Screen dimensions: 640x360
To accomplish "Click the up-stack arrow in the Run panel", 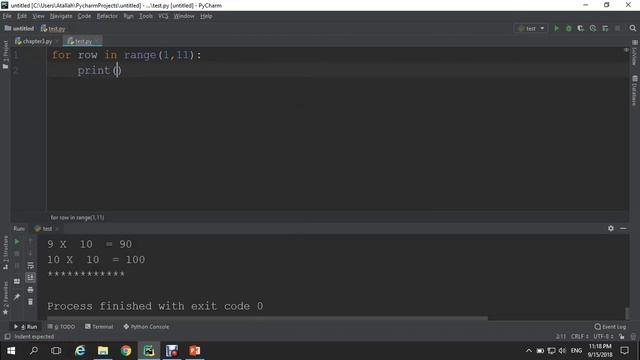I will 30,242.
